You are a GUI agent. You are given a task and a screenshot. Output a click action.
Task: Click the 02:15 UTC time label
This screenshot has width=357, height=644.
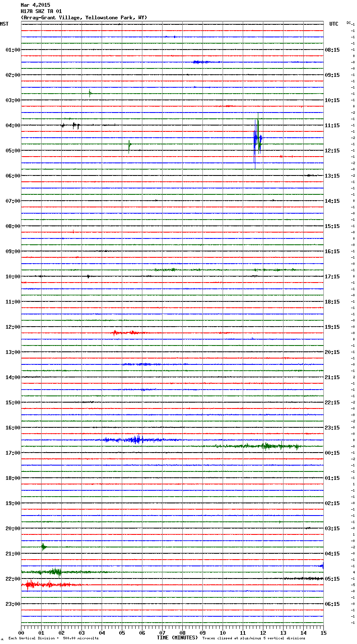point(332,503)
